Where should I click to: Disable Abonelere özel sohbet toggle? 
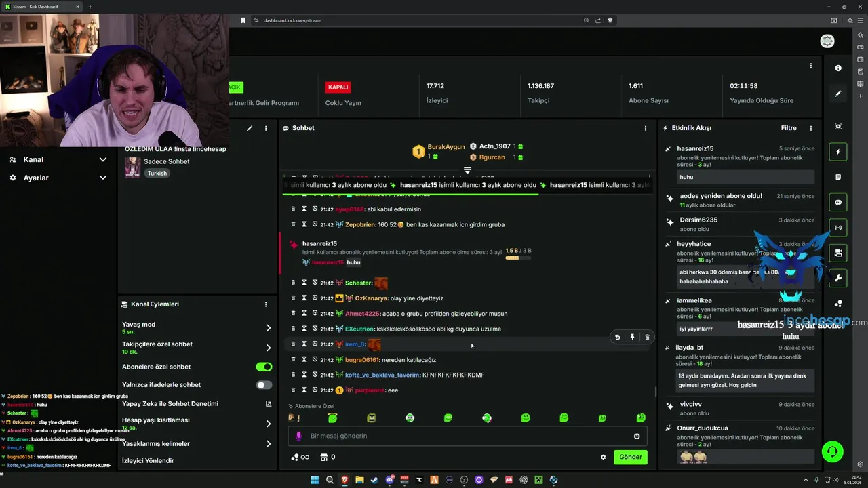point(264,367)
